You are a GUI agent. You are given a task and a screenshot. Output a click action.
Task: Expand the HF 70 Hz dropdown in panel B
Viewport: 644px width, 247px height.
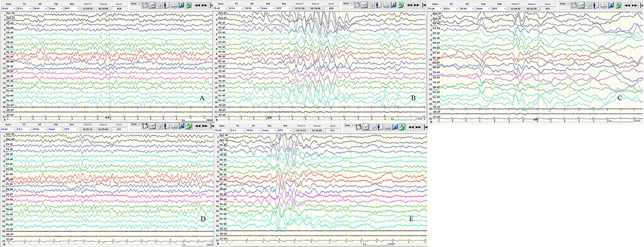[x=252, y=8]
